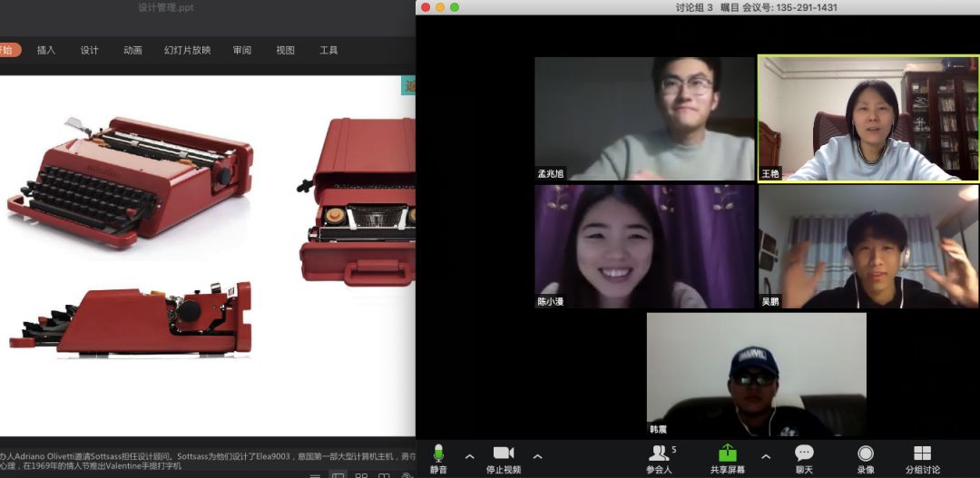Open the 设计 (Design) tab

point(89,51)
